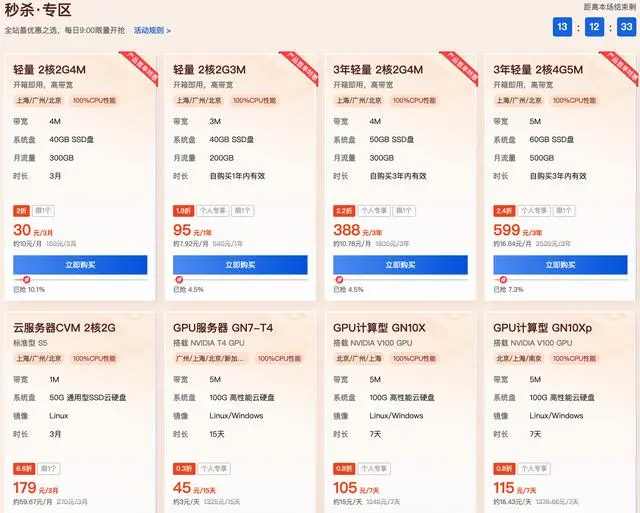Click progress marker icon on 轻量 2核2G3M card

point(179,280)
